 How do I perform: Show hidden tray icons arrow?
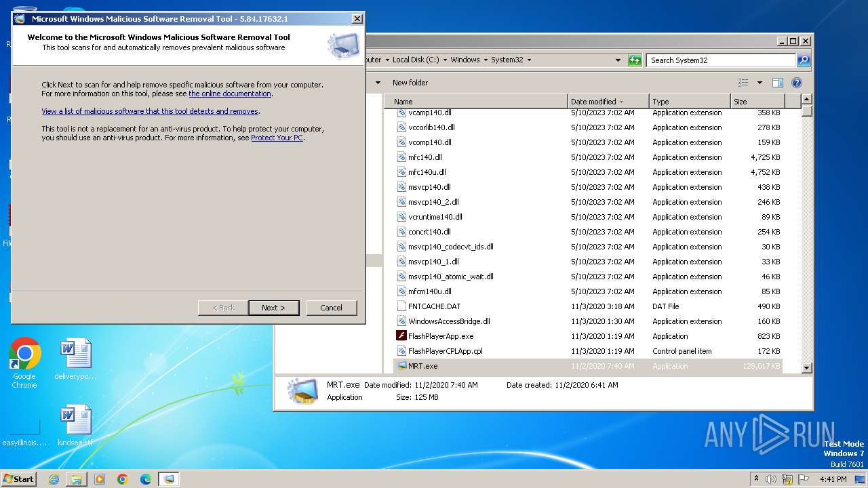point(757,479)
